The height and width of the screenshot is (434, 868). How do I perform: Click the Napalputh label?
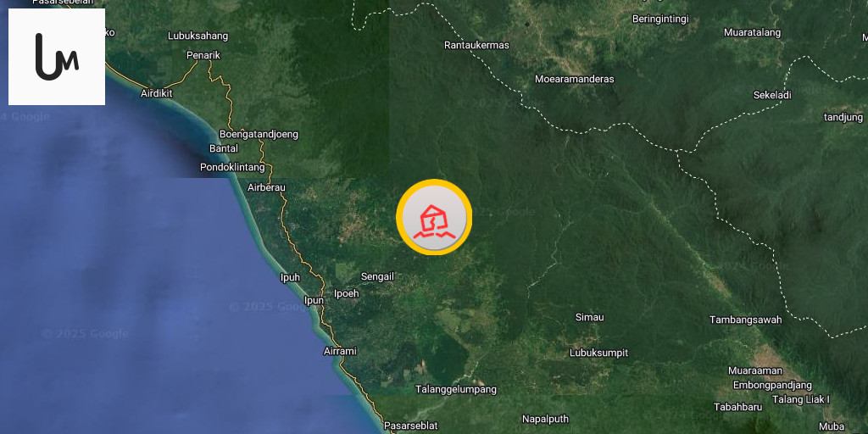pyautogui.click(x=545, y=419)
